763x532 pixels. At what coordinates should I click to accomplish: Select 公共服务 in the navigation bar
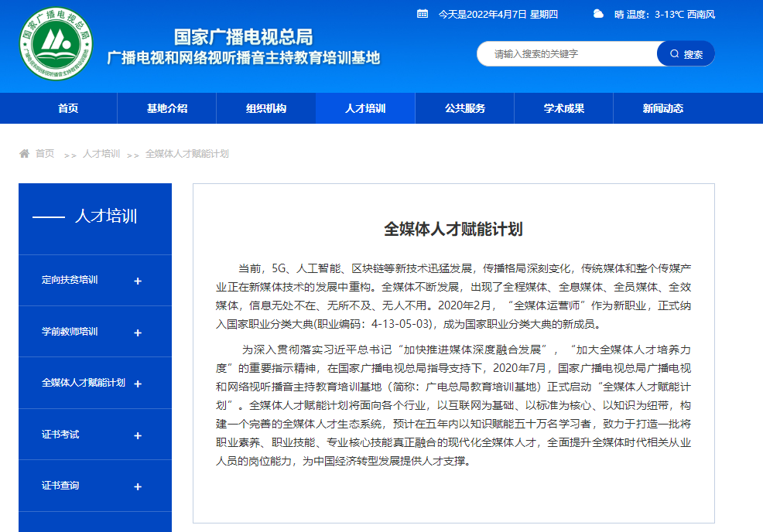pos(465,108)
